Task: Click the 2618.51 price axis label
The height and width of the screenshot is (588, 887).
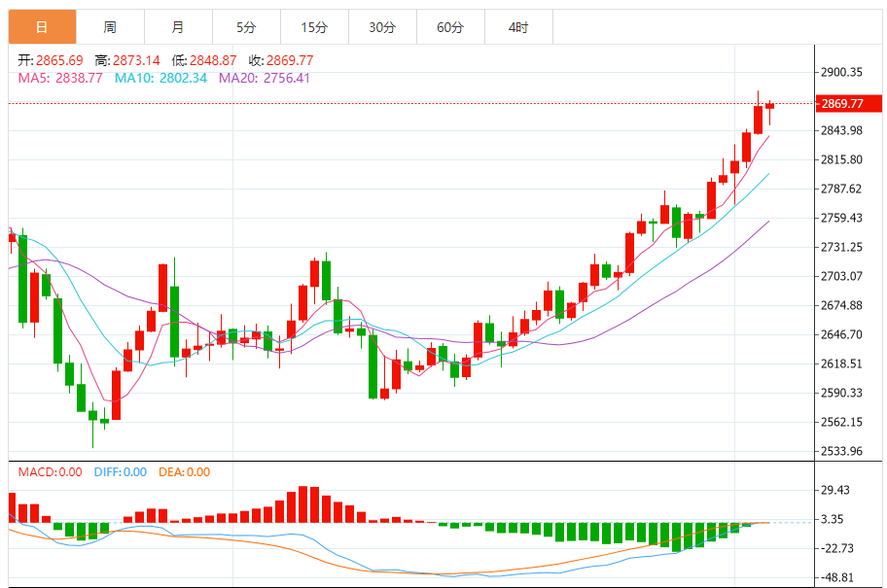Action: [x=841, y=363]
